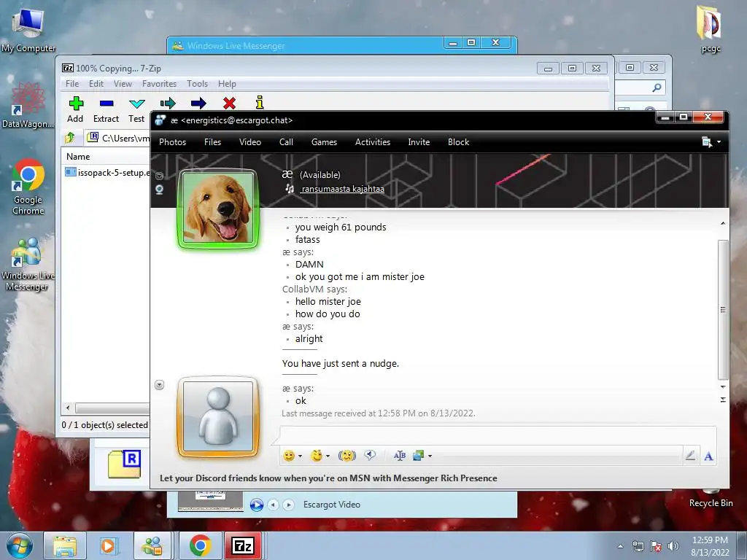Click the volume icon in system tray
This screenshot has width=747, height=560.
(x=673, y=546)
